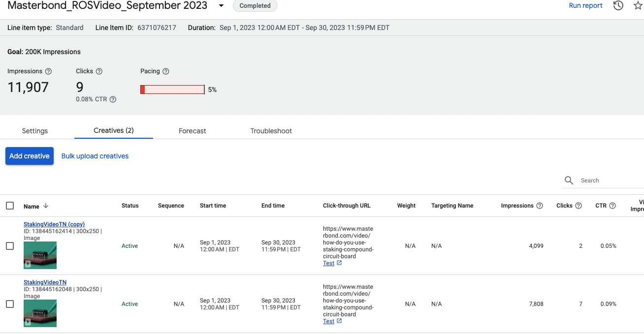Viewport: 644px width, 334px height.
Task: Click the Impressions help icon
Action: [48, 71]
